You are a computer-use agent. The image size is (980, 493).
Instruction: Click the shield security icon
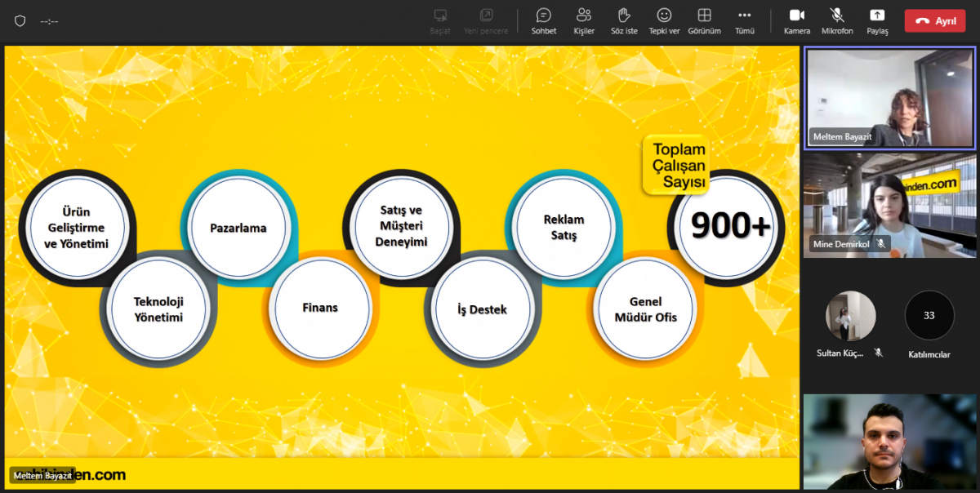[20, 21]
